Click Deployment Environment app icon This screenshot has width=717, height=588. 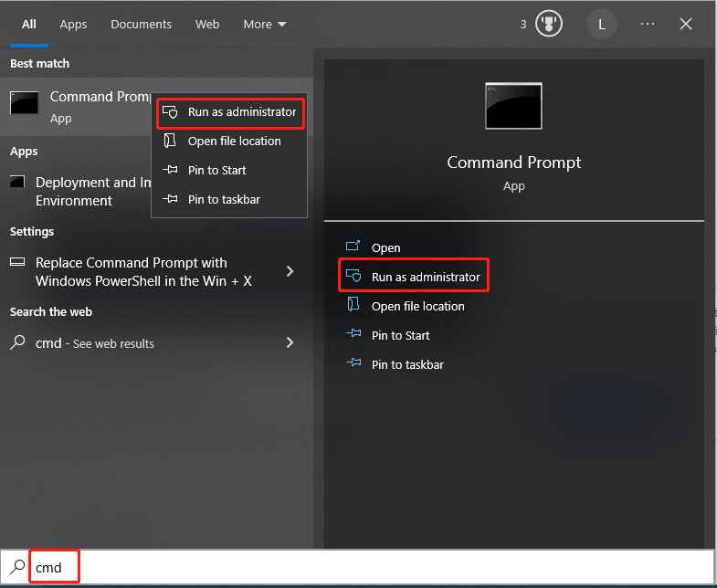tap(17, 182)
